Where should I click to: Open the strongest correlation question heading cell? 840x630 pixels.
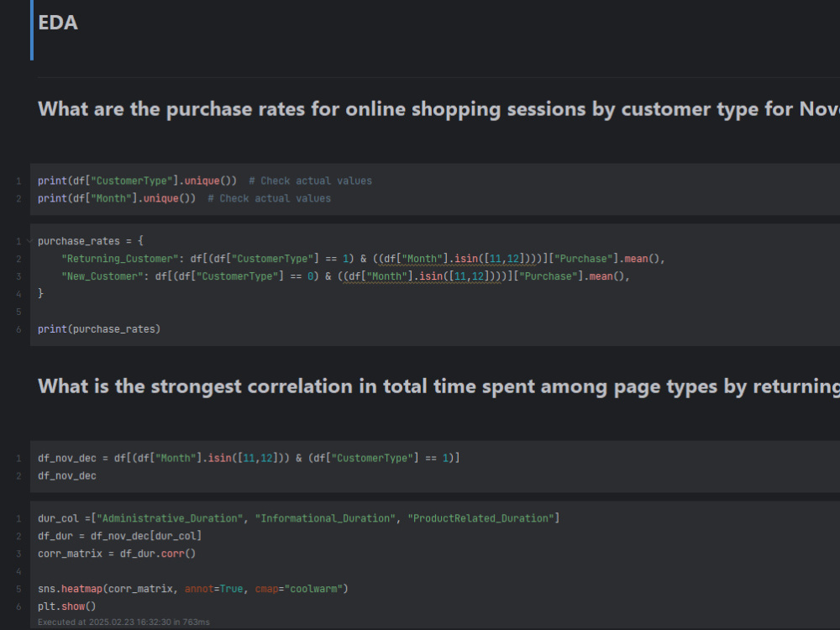pos(438,386)
